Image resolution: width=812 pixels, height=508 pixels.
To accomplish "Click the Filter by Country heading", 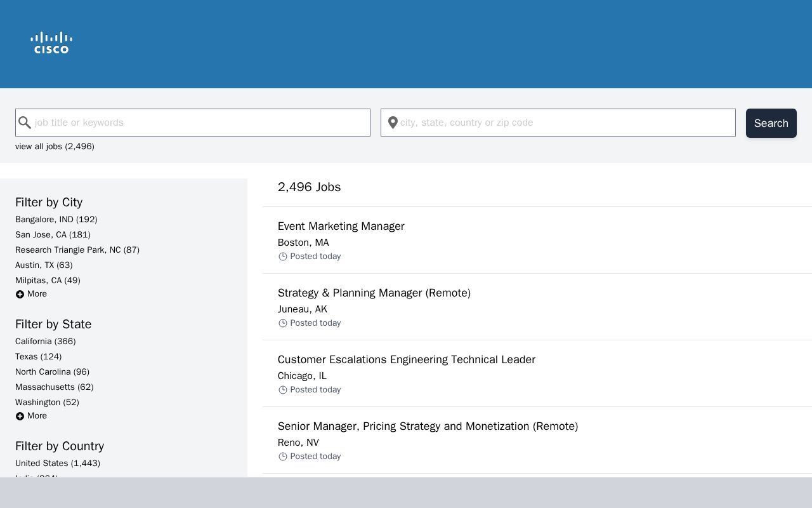I will 60,446.
